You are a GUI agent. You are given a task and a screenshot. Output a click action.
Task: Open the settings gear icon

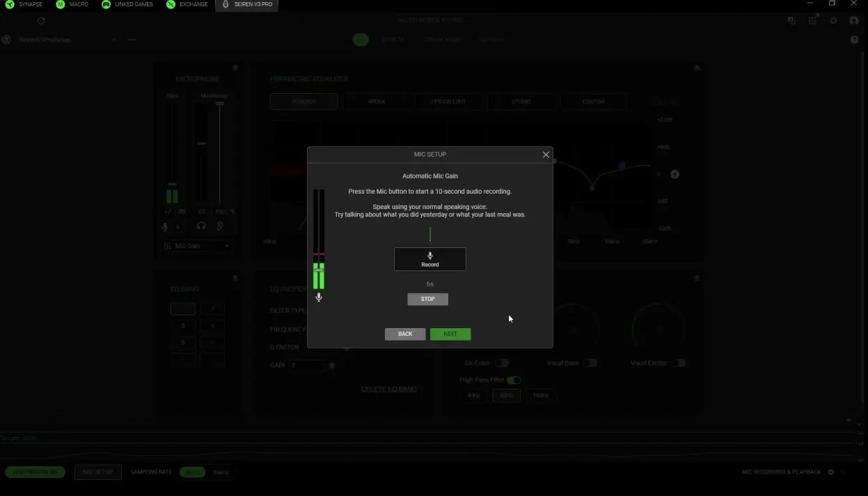coord(833,21)
